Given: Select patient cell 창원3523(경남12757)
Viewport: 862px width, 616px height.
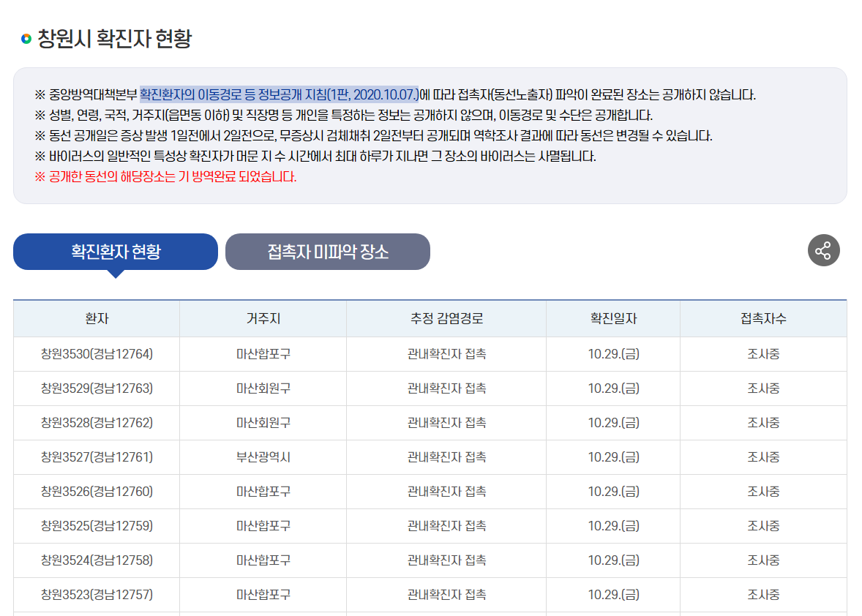Looking at the screenshot, I should 97,595.
